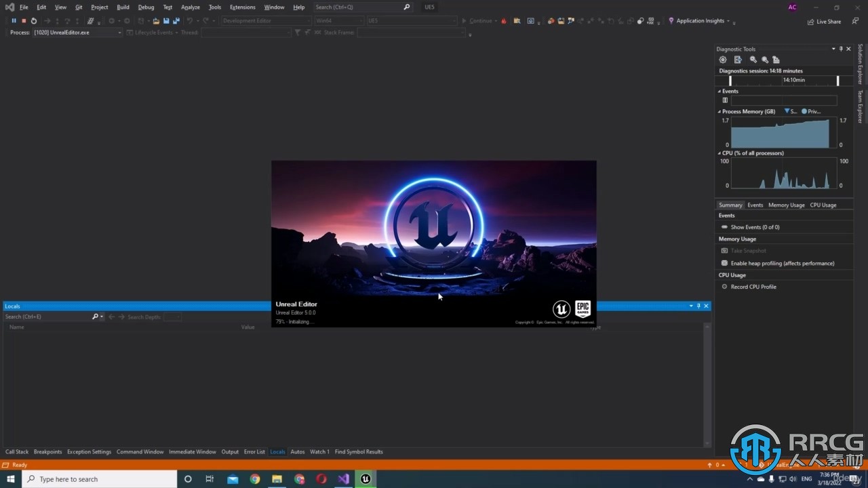
Task: Open the Output tab at bottom
Action: (x=230, y=451)
